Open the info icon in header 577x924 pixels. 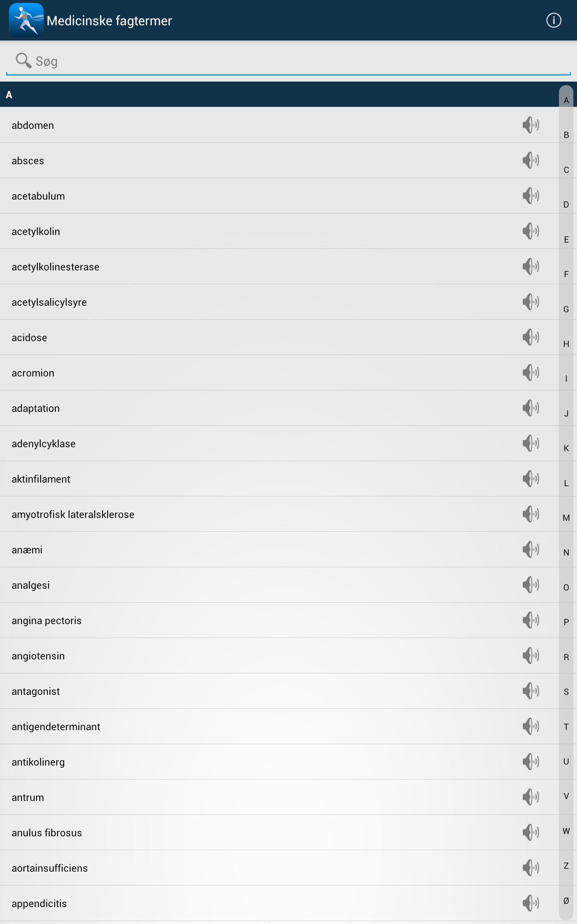click(x=553, y=20)
